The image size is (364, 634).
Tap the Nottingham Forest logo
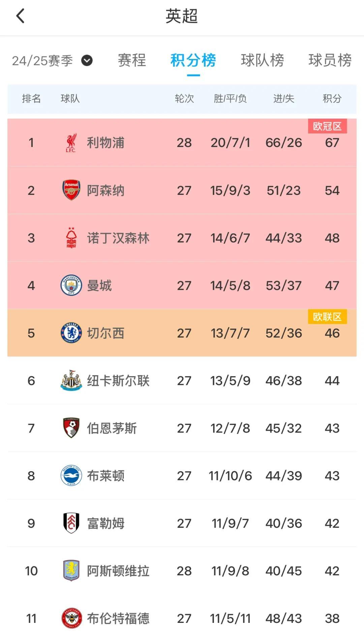[x=71, y=238]
